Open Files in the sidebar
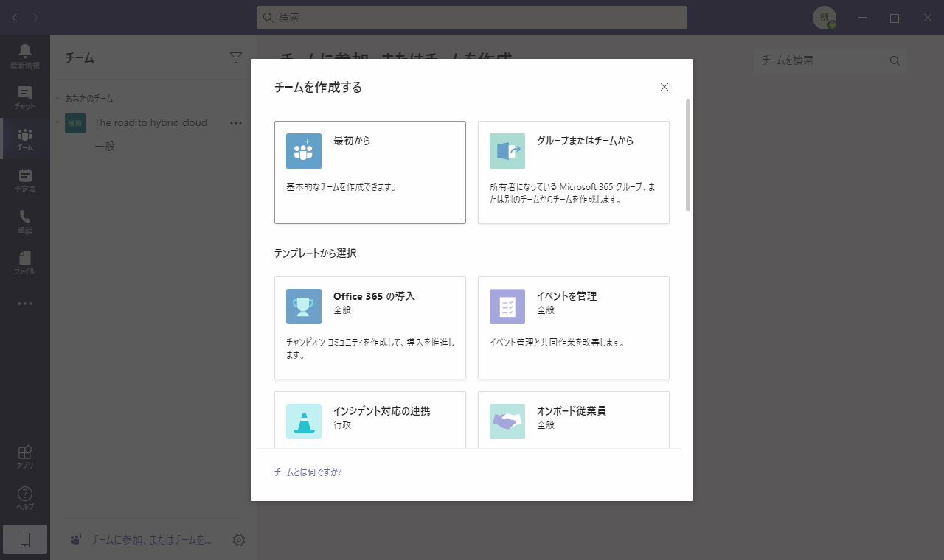The image size is (944, 560). coord(25,262)
